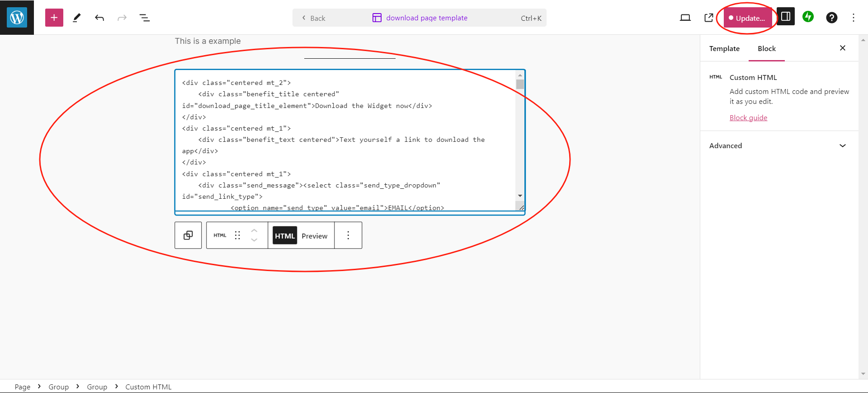Switch to the Block tab
The image size is (868, 393).
767,48
